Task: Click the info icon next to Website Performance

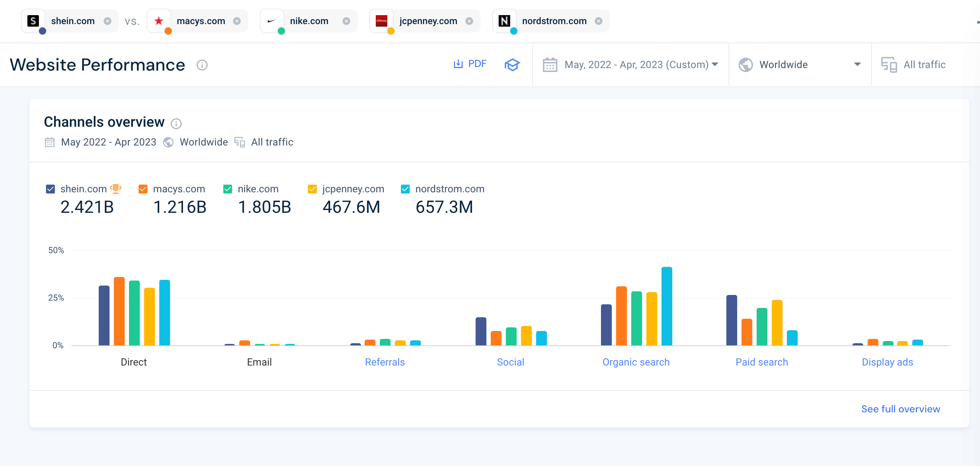Action: (x=202, y=65)
